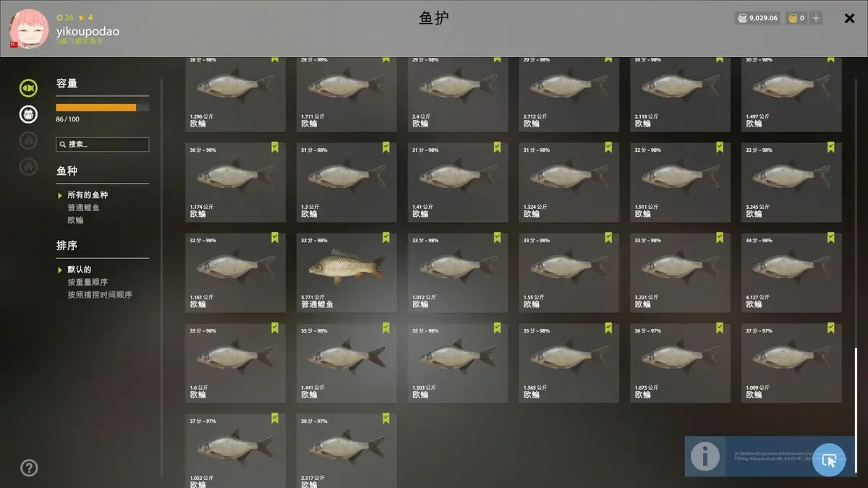The height and width of the screenshot is (488, 868).
Task: Select the 3.245 kg bream card
Action: 791,181
